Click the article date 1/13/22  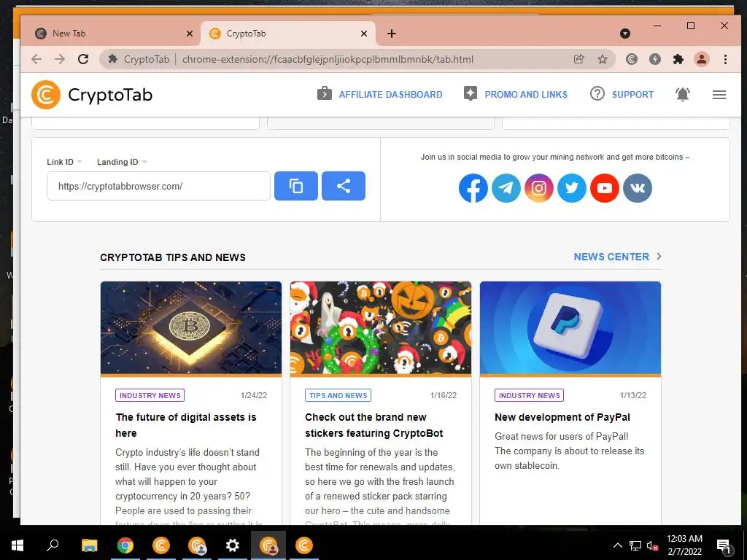[x=633, y=395]
